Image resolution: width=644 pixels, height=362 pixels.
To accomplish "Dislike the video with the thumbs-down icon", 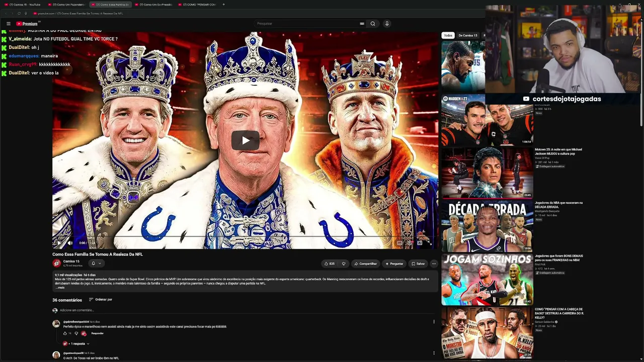I will coord(344,263).
